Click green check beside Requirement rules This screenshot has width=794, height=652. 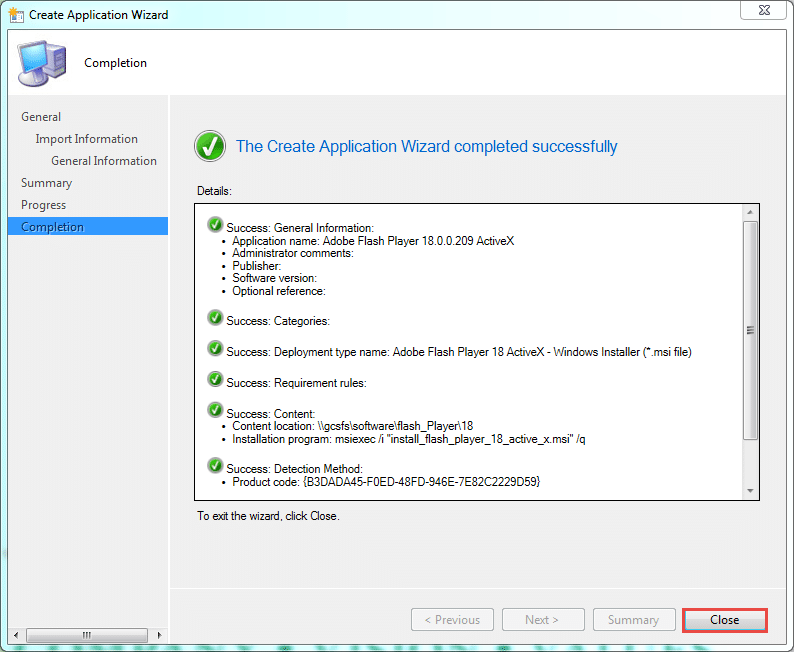[215, 380]
